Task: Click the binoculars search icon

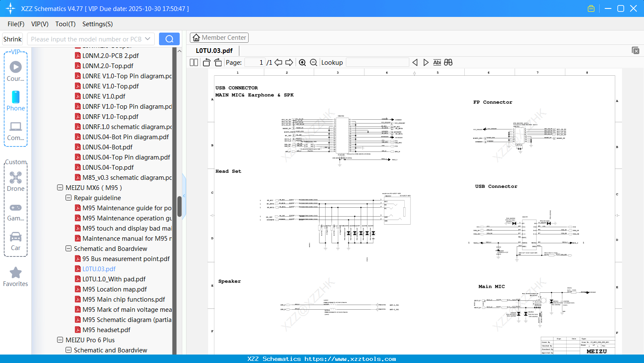Action: (448, 62)
